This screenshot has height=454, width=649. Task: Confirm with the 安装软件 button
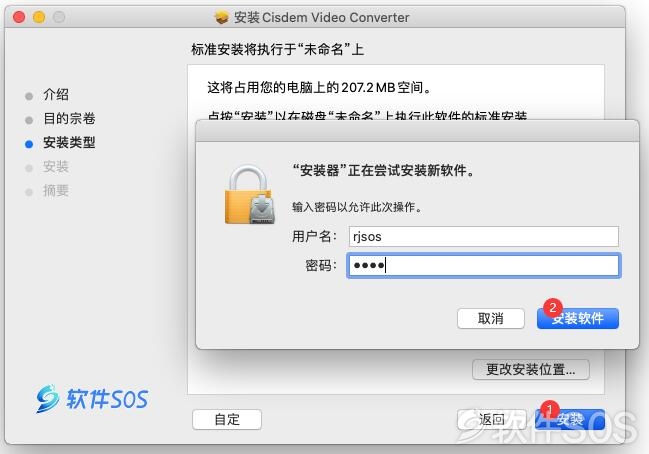[578, 318]
